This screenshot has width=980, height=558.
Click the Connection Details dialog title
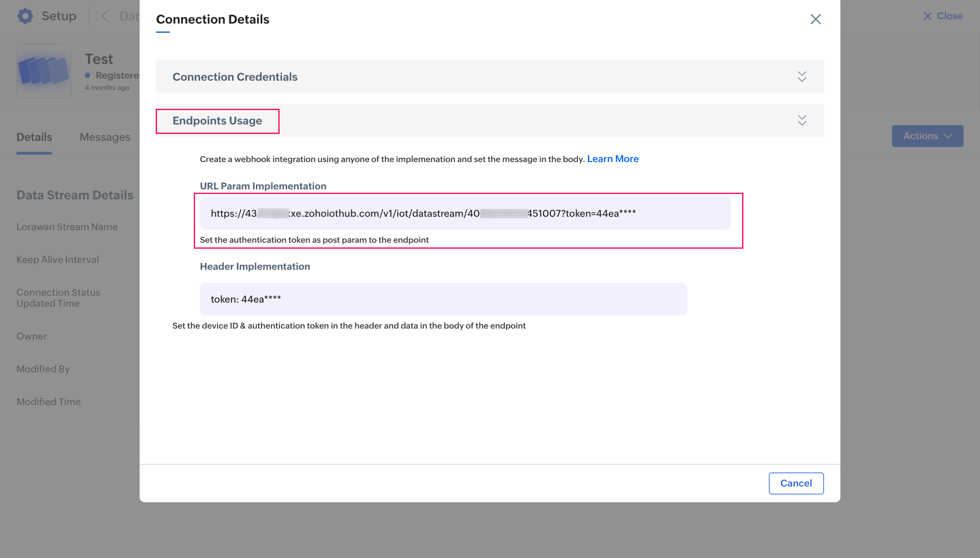click(x=212, y=19)
